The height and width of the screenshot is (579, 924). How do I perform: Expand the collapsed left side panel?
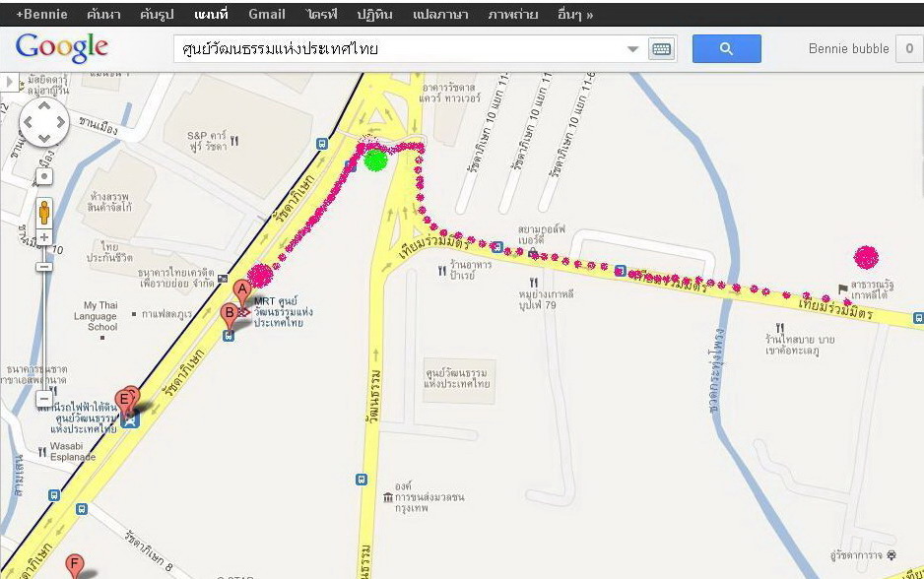pyautogui.click(x=9, y=82)
